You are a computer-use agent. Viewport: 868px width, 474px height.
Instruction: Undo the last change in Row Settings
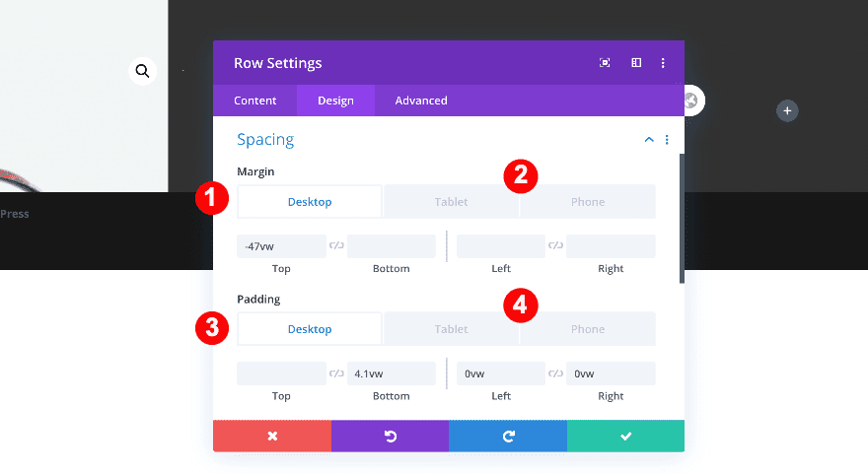390,436
